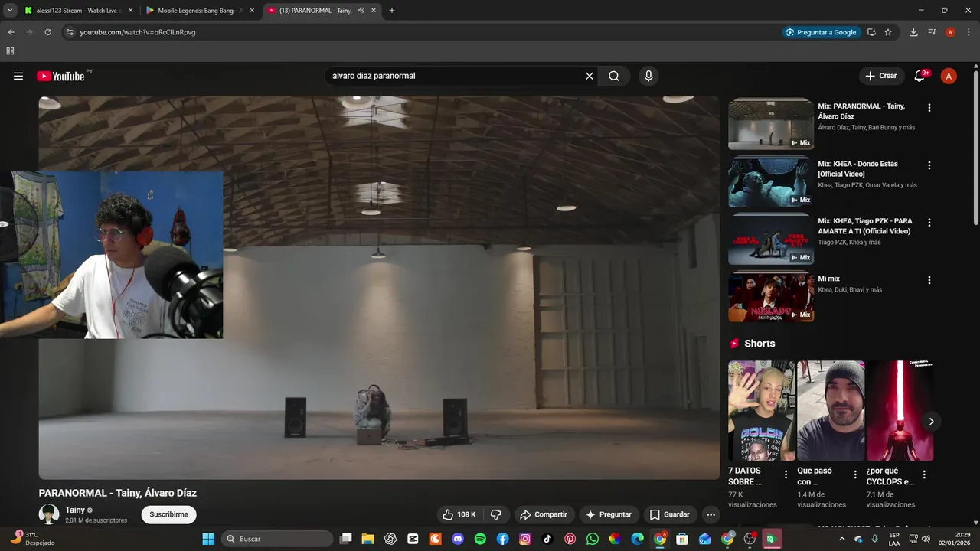Open the YouTube hamburger guide menu
Image resolution: width=980 pixels, height=551 pixels.
pos(18,76)
